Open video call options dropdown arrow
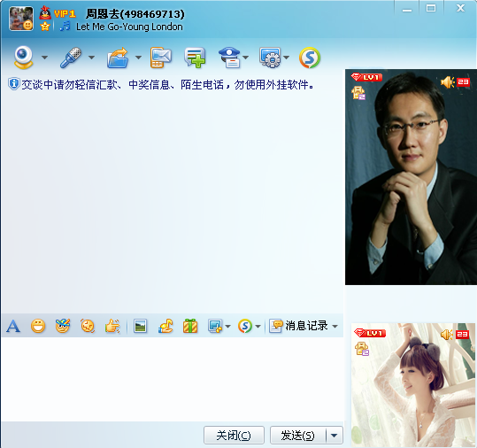This screenshot has height=448, width=477. point(45,58)
